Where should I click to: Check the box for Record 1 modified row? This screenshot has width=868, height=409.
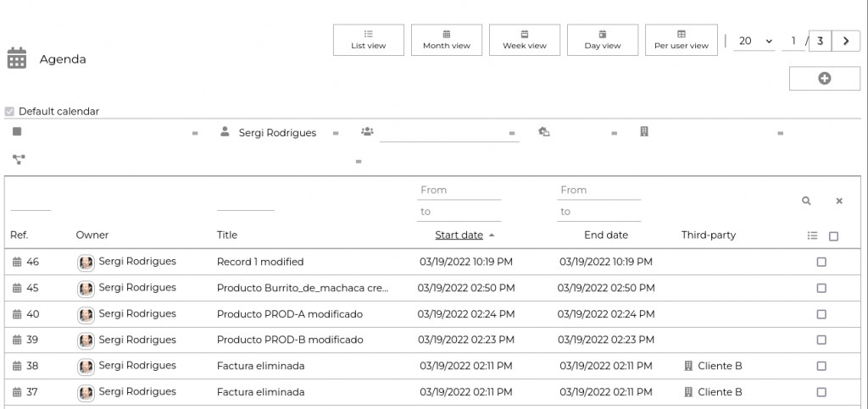[x=821, y=263]
